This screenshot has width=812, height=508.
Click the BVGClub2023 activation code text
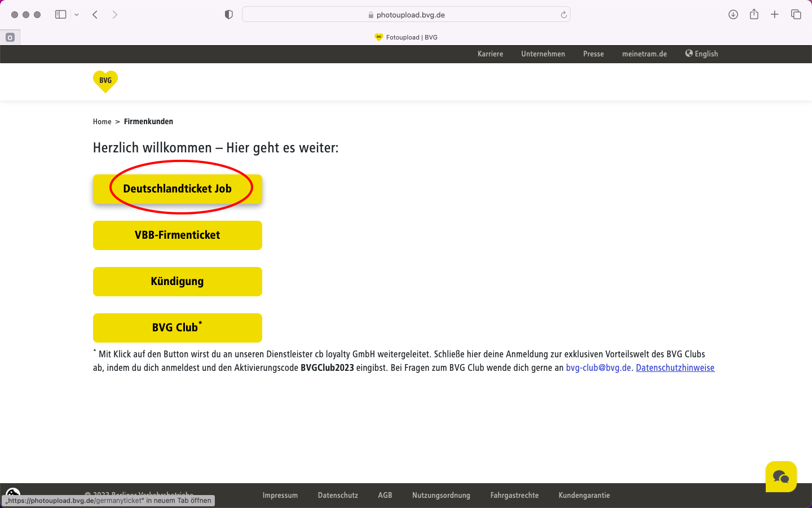[327, 368]
